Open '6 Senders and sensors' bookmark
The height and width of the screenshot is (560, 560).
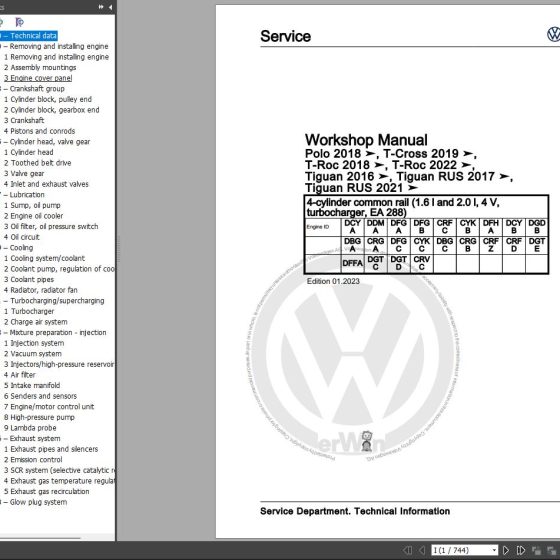[40, 396]
